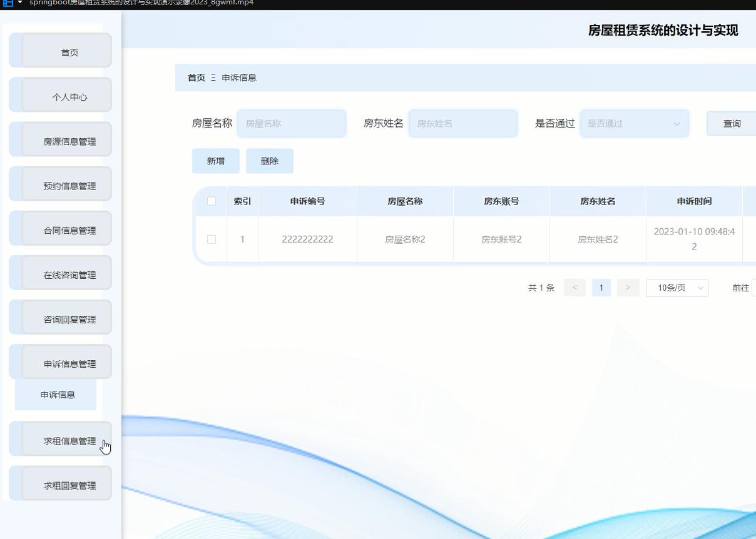756x539 pixels.
Task: Select the 申诉信息 submenu item
Action: click(x=56, y=395)
